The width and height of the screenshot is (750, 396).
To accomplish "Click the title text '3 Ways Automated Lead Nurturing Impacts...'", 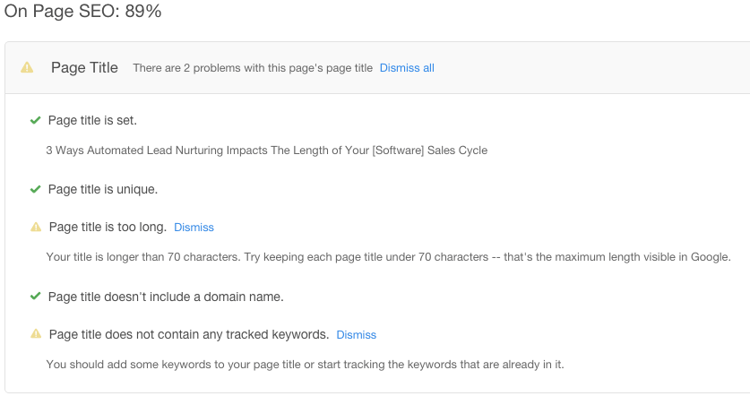I will coord(267,150).
